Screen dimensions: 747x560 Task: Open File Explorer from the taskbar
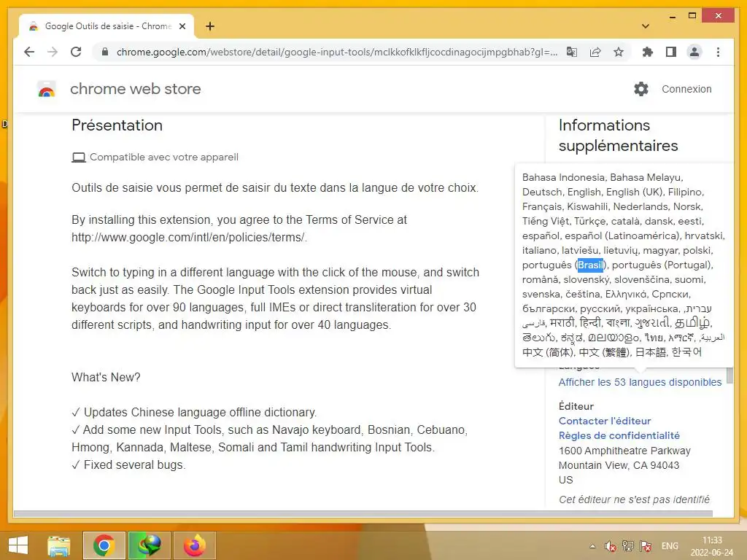pos(59,545)
